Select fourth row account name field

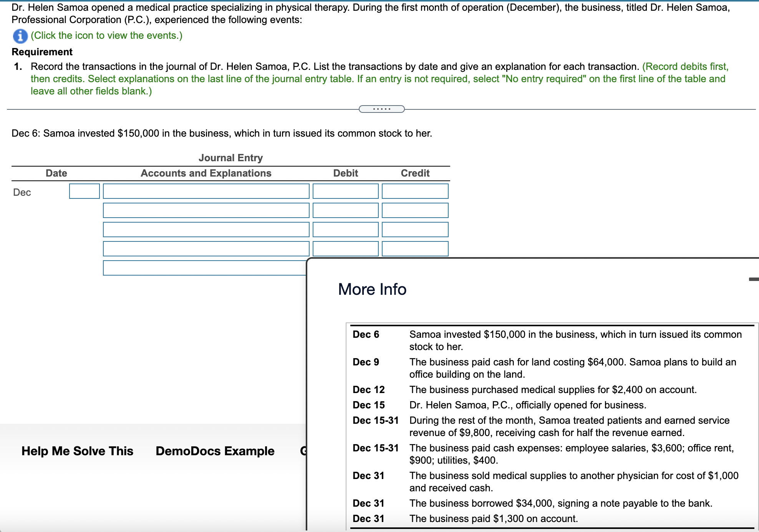pos(206,249)
